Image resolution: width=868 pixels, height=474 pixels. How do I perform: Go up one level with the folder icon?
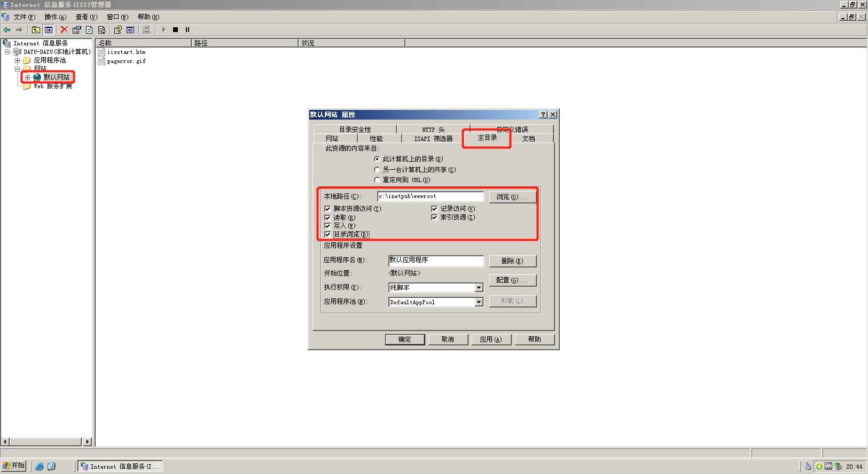(x=36, y=30)
